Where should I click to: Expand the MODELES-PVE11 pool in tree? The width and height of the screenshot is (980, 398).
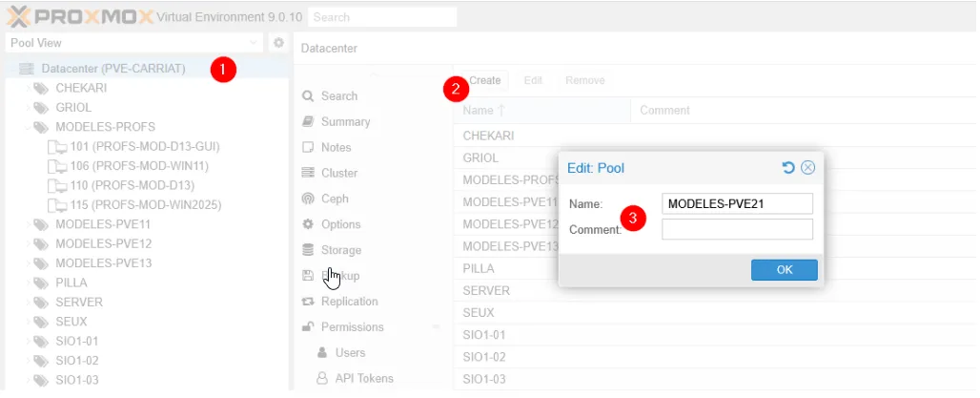click(28, 224)
